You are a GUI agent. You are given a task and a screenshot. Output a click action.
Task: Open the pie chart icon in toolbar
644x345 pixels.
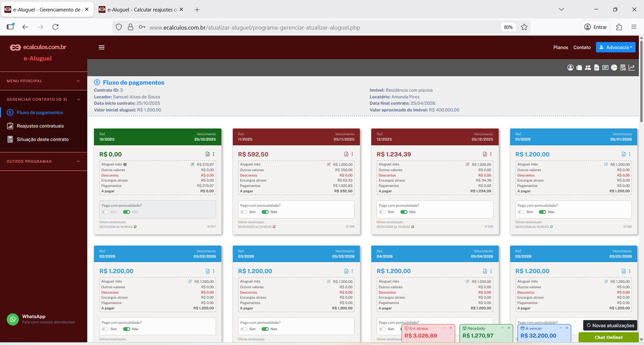pos(614,68)
